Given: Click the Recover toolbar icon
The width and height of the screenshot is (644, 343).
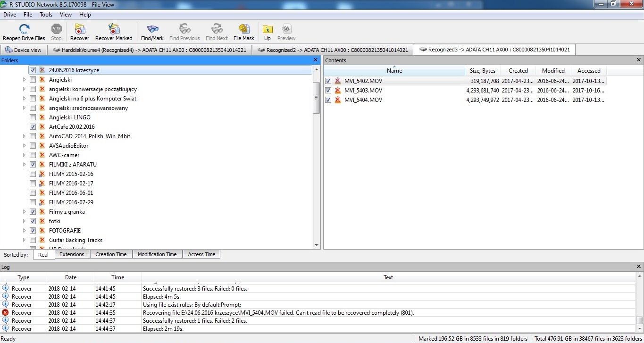Looking at the screenshot, I should tap(80, 29).
